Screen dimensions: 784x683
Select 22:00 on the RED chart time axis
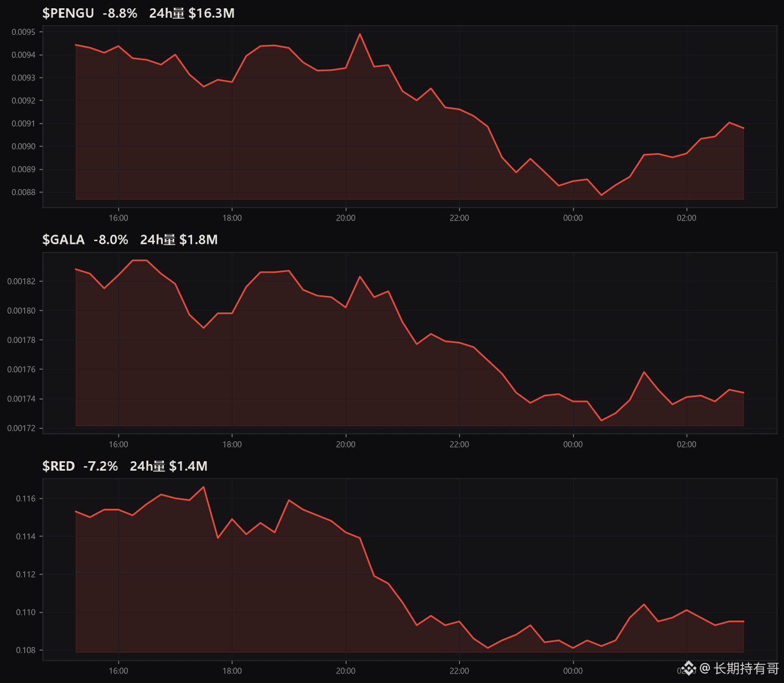point(459,671)
